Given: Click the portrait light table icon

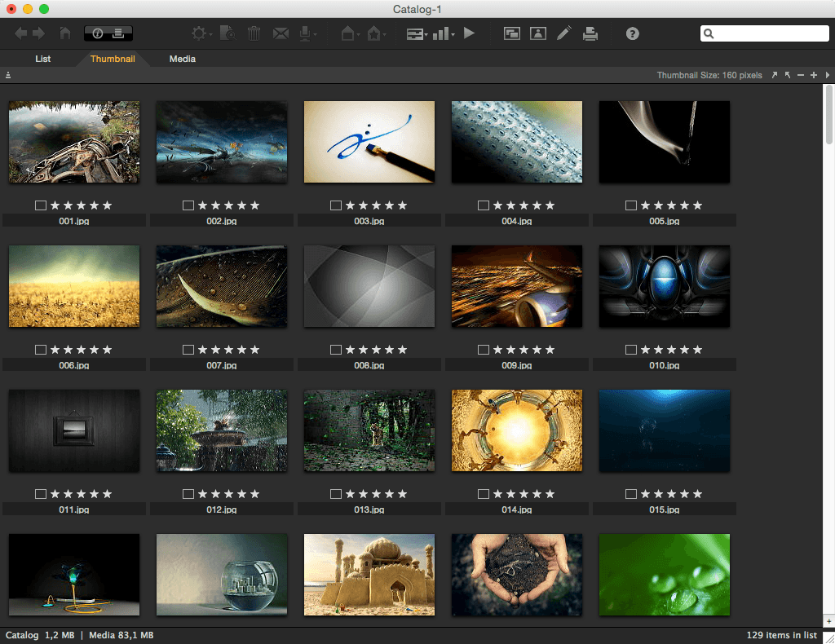Looking at the screenshot, I should 538,33.
